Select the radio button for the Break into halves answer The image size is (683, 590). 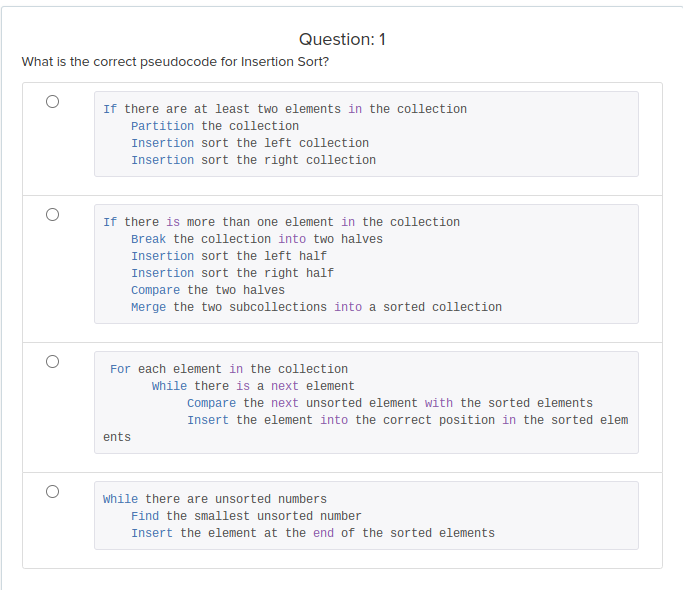(x=52, y=214)
